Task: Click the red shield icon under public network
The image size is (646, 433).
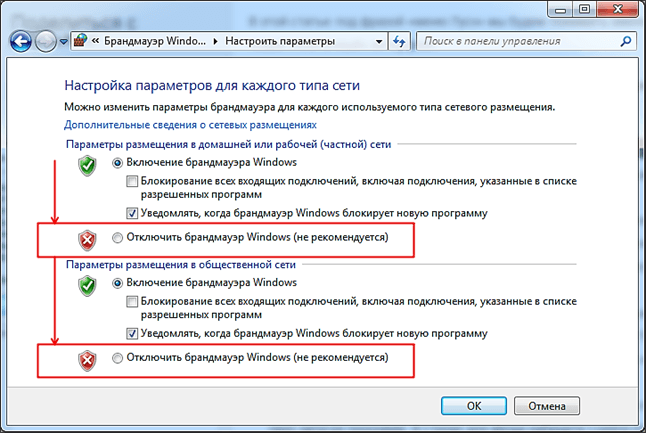Action: [x=87, y=358]
